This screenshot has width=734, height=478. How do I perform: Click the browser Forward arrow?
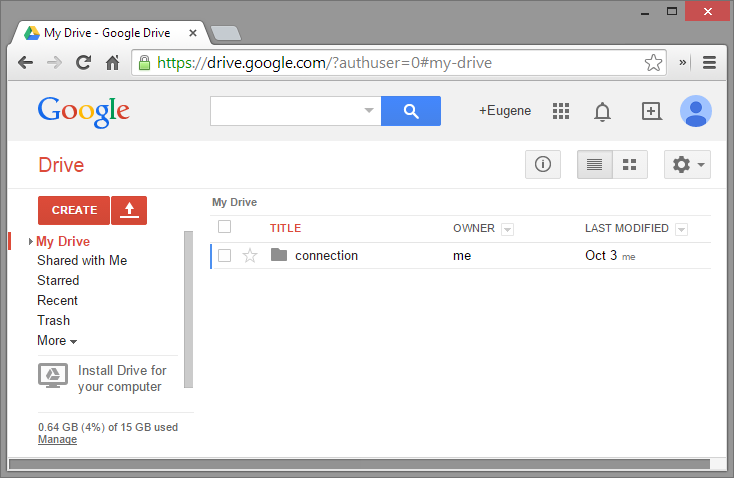pos(54,62)
